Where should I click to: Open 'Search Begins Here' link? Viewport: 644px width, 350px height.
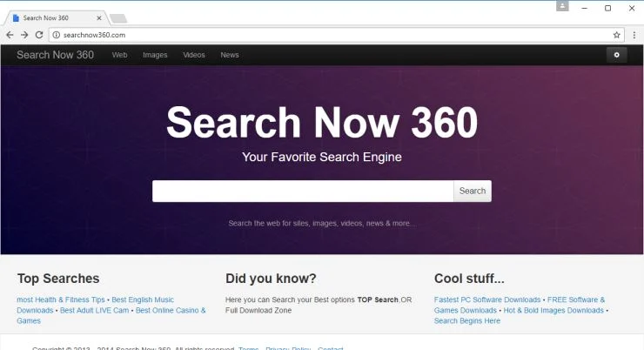(x=467, y=320)
